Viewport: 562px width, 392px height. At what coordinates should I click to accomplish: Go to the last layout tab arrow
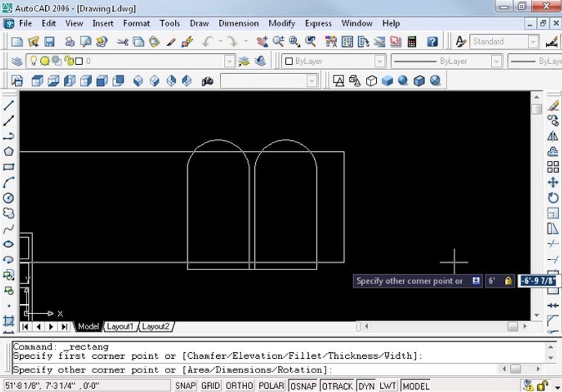[x=64, y=327]
